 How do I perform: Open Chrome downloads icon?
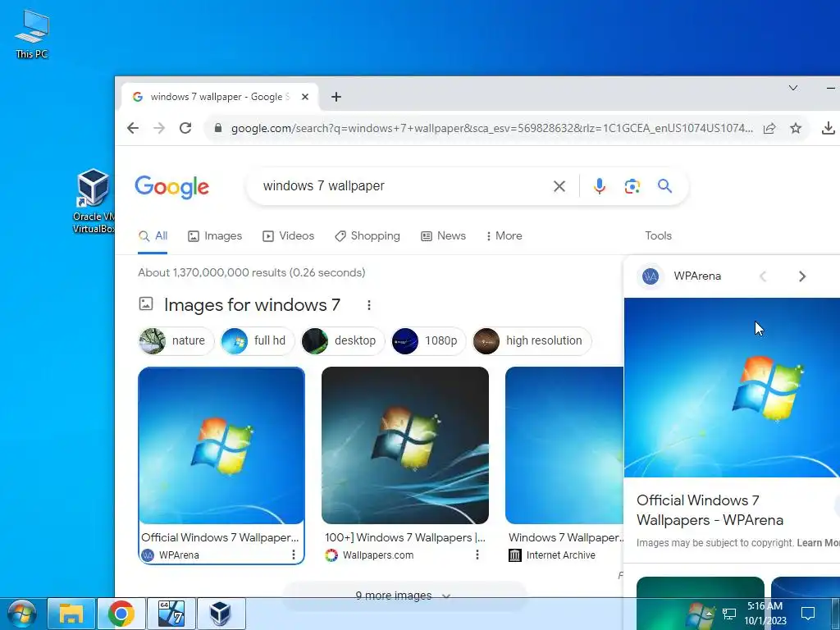click(828, 128)
